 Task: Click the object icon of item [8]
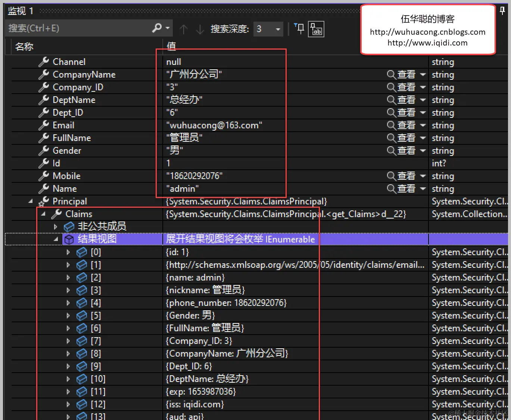[x=82, y=354]
